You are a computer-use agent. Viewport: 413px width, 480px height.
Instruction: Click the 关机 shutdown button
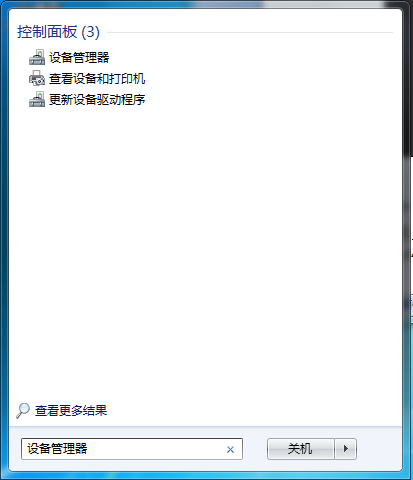pyautogui.click(x=301, y=449)
